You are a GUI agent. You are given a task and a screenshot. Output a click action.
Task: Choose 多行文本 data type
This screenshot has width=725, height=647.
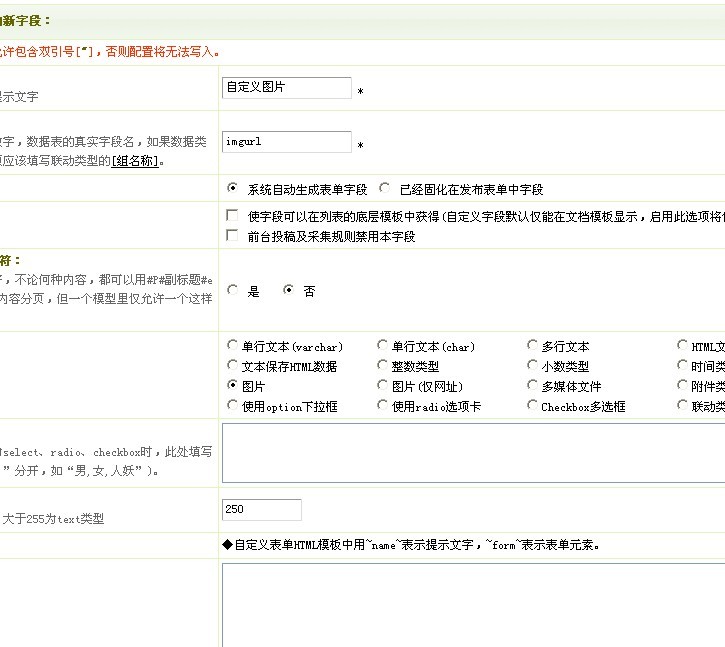coord(532,345)
